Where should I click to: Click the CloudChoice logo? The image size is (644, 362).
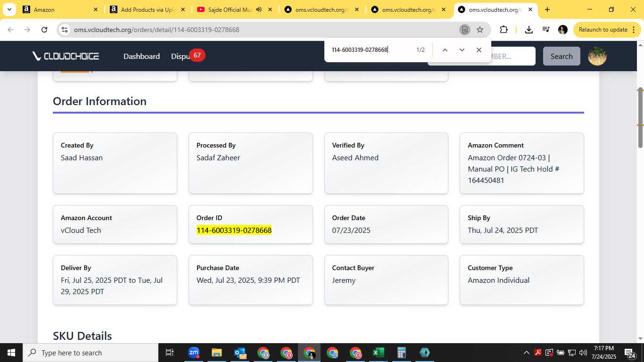pyautogui.click(x=66, y=56)
